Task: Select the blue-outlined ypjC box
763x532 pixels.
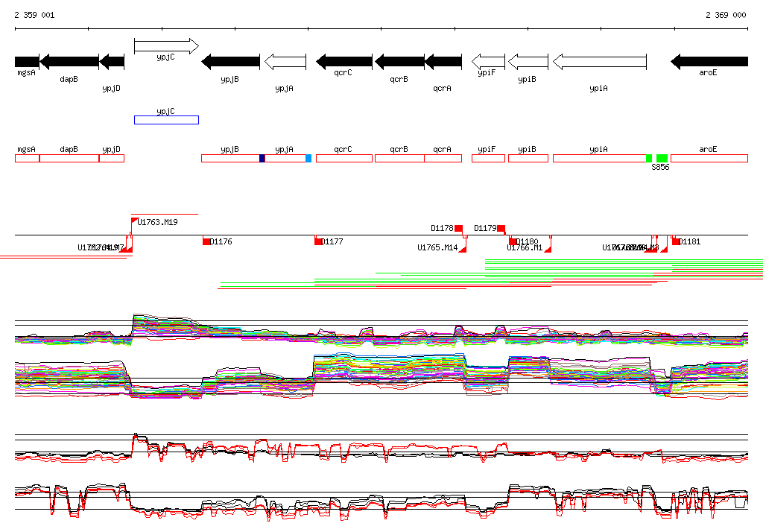Action: pos(166,120)
